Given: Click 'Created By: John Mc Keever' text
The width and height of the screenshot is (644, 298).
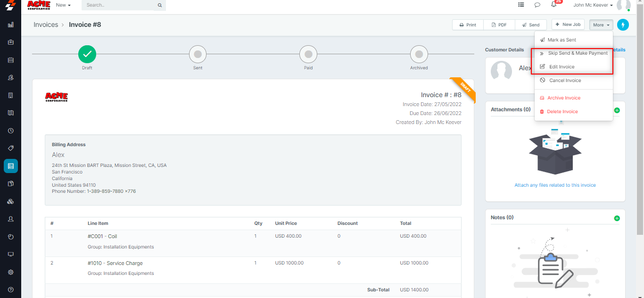Looking at the screenshot, I should tap(429, 122).
